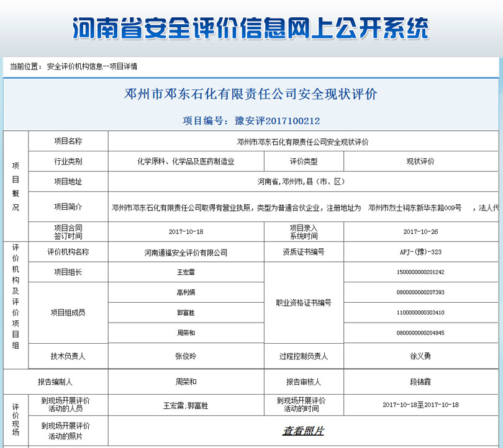The image size is (503, 448).
Task: Select 周荣和 in 项目组成员 rows
Action: 186,333
